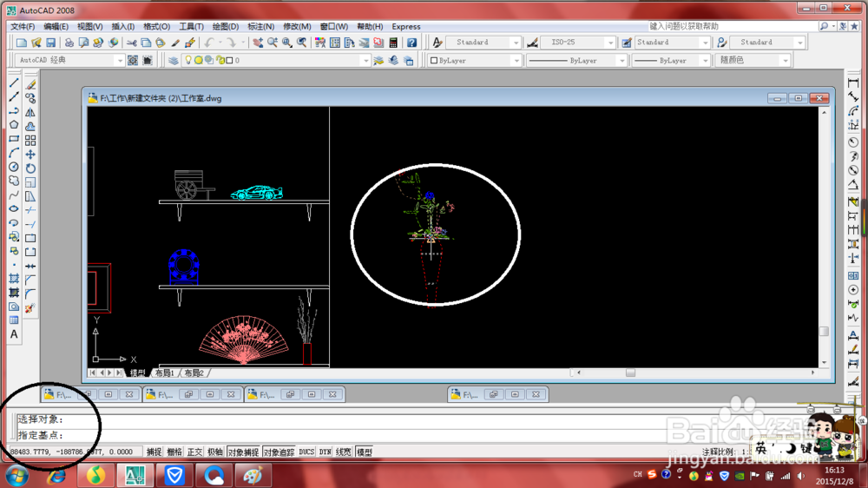The width and height of the screenshot is (868, 488).
Task: Click the Zoom Previous icon
Action: (302, 43)
